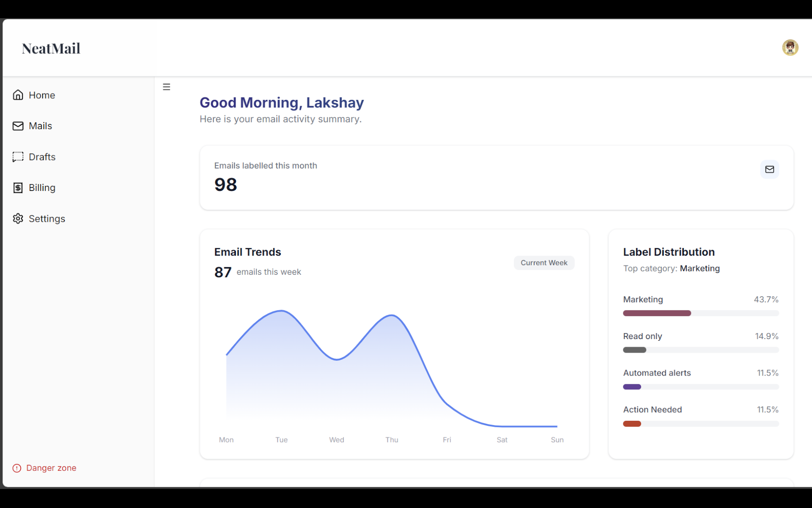Click the NeatMail logo

pyautogui.click(x=51, y=48)
